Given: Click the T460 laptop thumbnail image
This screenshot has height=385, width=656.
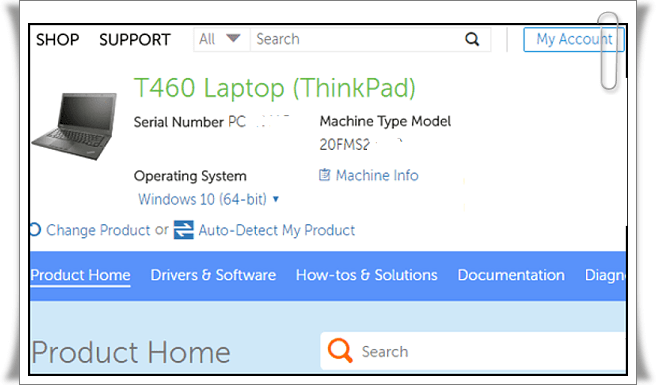Looking at the screenshot, I should click(x=74, y=126).
